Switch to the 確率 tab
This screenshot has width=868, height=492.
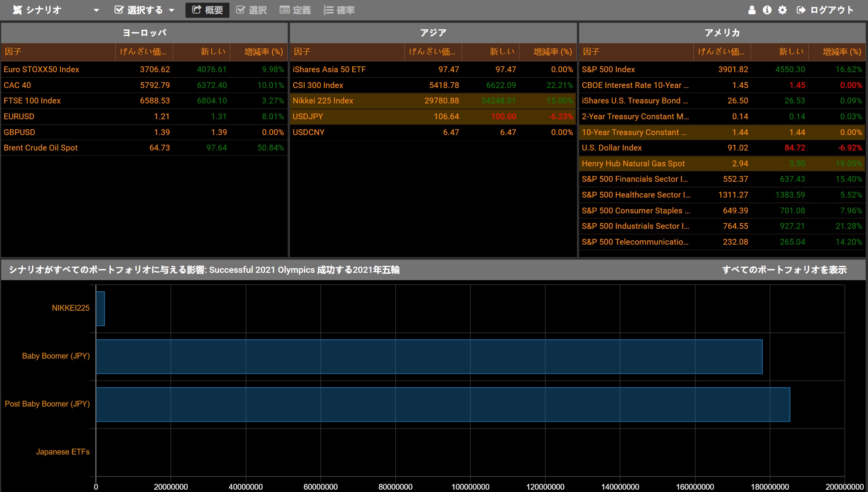[x=339, y=10]
